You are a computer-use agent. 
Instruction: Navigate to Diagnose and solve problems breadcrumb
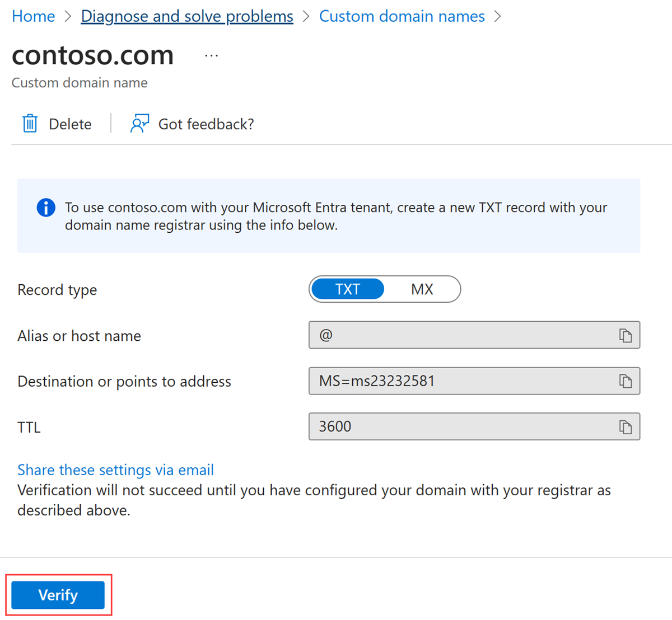pos(187,17)
